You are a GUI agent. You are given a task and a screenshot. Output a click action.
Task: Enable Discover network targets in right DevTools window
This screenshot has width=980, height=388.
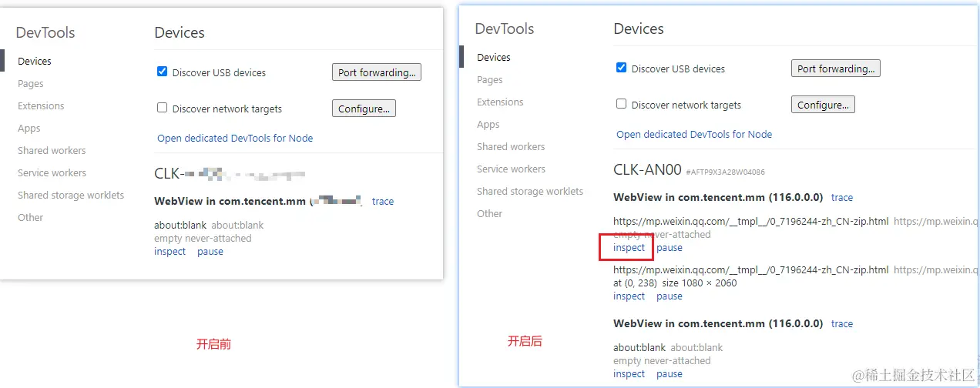click(621, 104)
